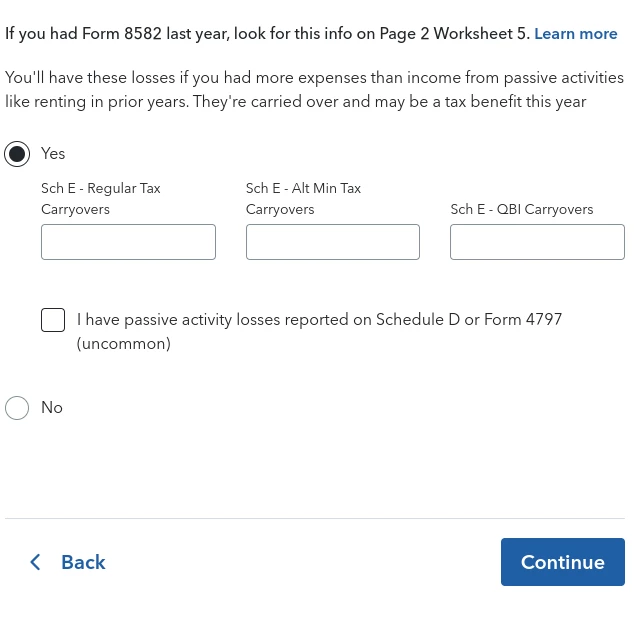Viewport: 636px width, 624px height.
Task: Click the left chevron icon beside Back
Action: 35,562
